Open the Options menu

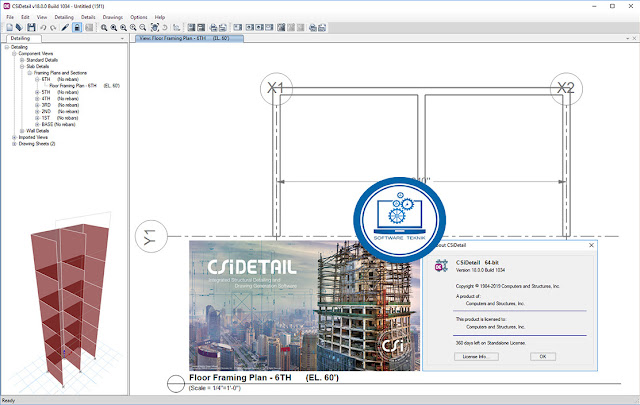pyautogui.click(x=139, y=17)
